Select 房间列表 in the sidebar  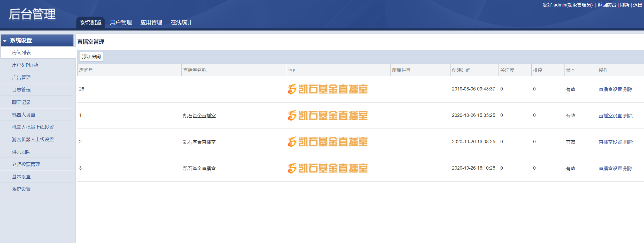coord(21,52)
